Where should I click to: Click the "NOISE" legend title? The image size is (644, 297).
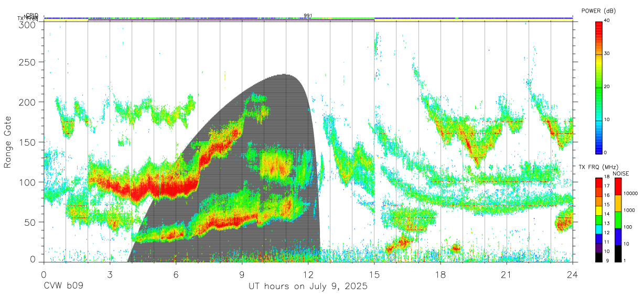tap(620, 173)
